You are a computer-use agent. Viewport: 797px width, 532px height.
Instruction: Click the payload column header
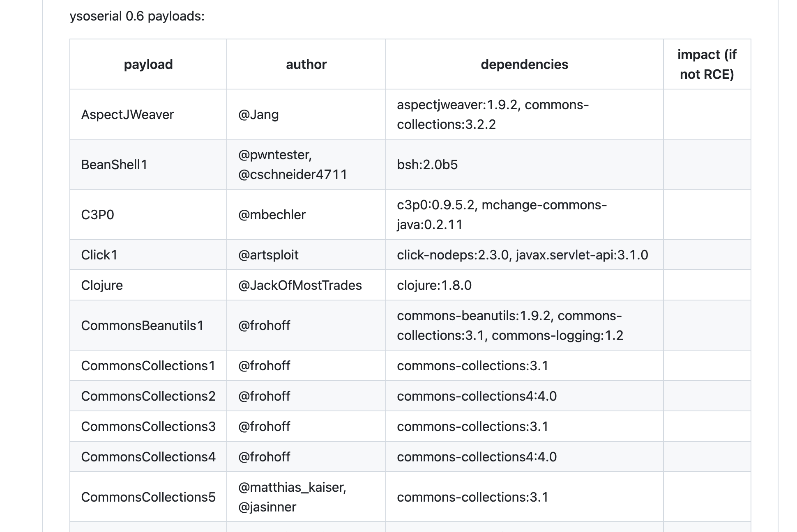(148, 64)
